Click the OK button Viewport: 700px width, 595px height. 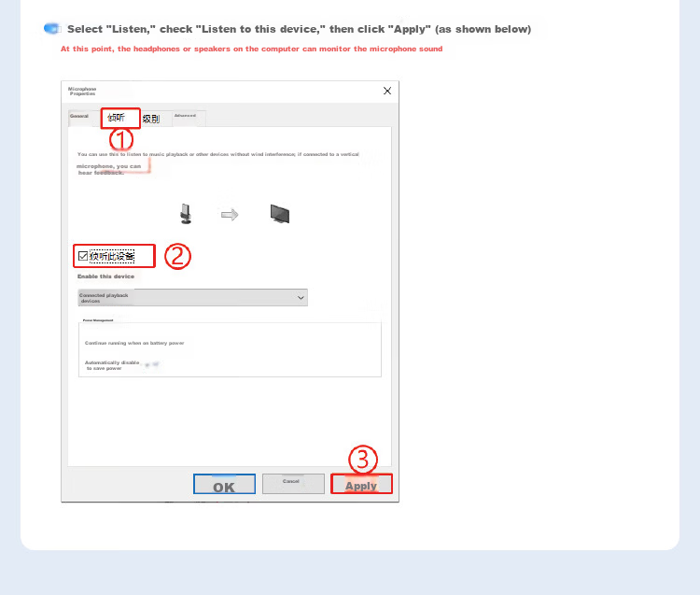point(224,484)
